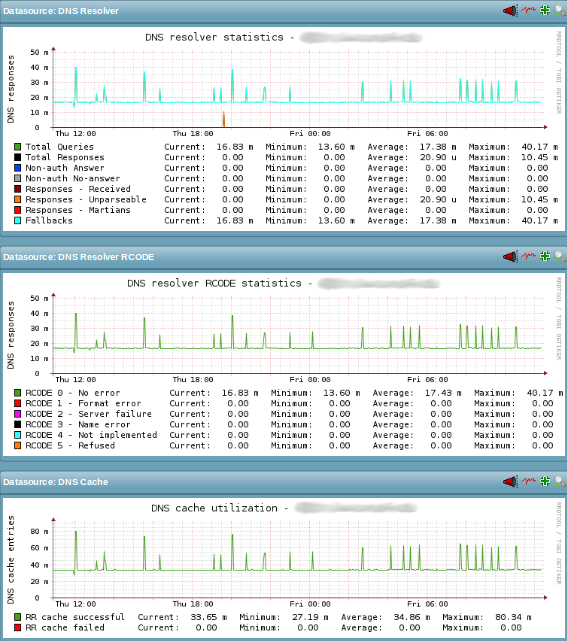Click the 'Non-auth Answer' legend label
567x641 pixels.
65,168
